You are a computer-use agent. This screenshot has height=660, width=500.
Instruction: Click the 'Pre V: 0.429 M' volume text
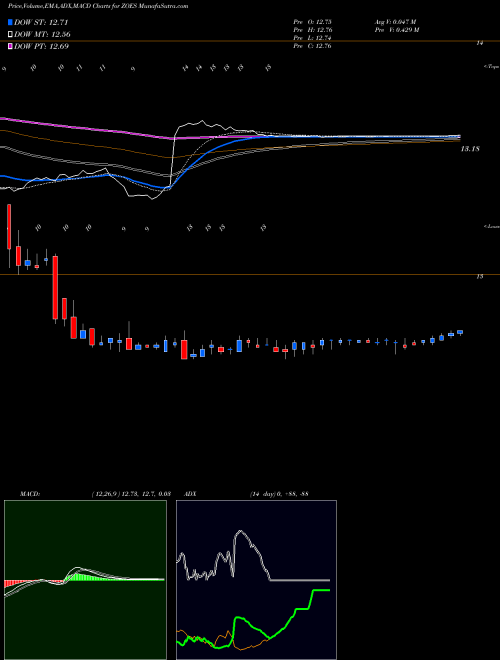pos(396,30)
